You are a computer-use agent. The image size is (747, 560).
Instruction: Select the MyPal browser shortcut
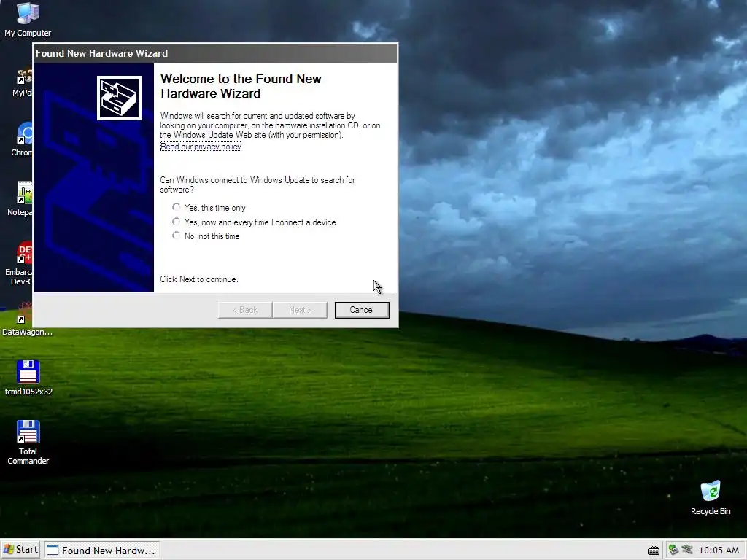[x=23, y=82]
